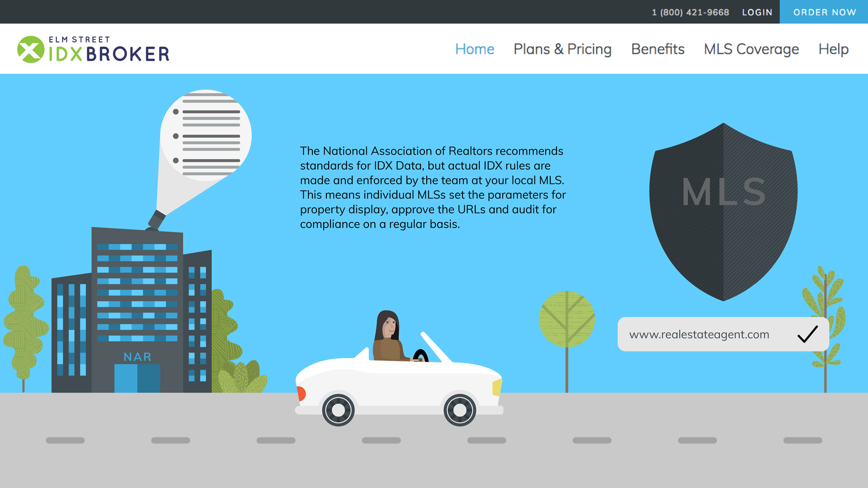Screen dimensions: 868x488
Task: Call the 1 (800) 421-9668 number link
Action: [690, 12]
